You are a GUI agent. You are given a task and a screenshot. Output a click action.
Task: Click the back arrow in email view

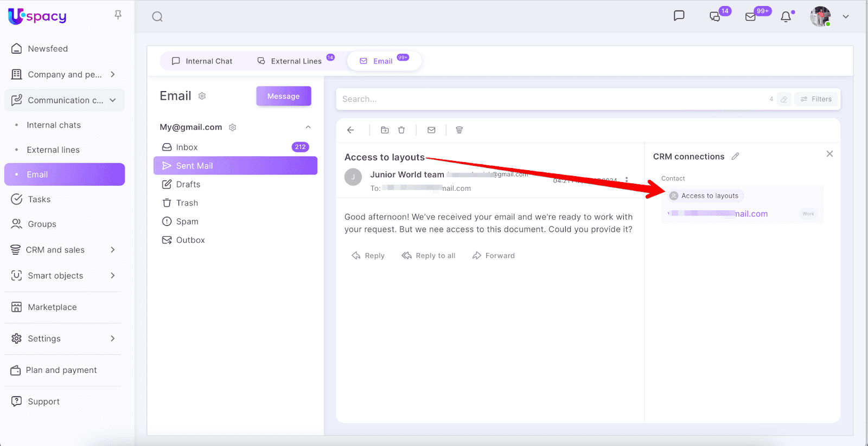350,130
